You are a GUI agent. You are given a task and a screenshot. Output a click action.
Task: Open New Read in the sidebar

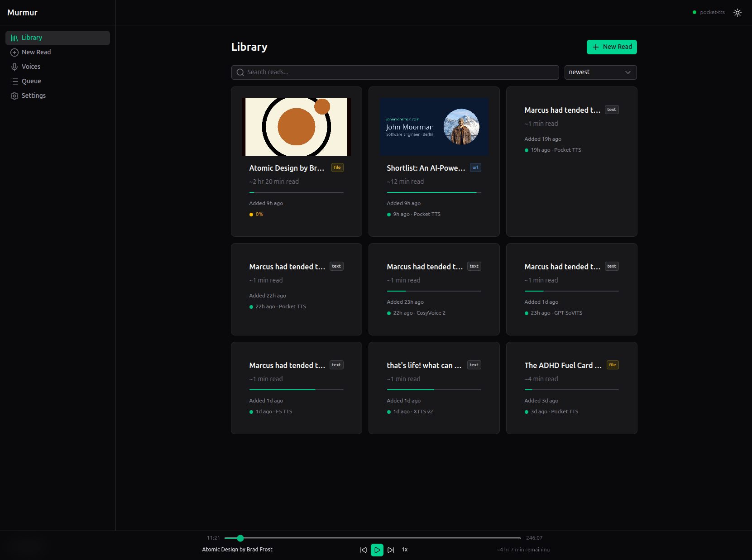tap(36, 52)
